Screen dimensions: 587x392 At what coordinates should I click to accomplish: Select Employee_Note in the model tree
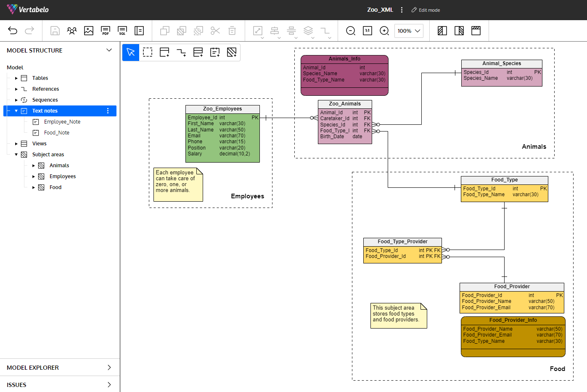coord(62,122)
